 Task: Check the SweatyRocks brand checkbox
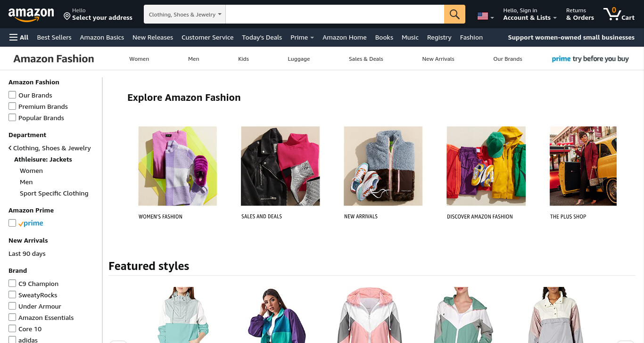click(12, 294)
